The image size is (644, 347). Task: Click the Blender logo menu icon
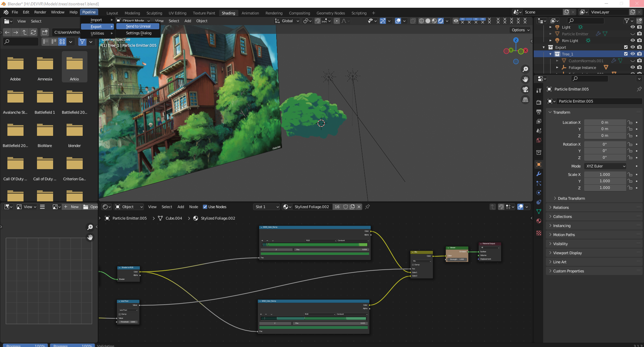pos(6,12)
